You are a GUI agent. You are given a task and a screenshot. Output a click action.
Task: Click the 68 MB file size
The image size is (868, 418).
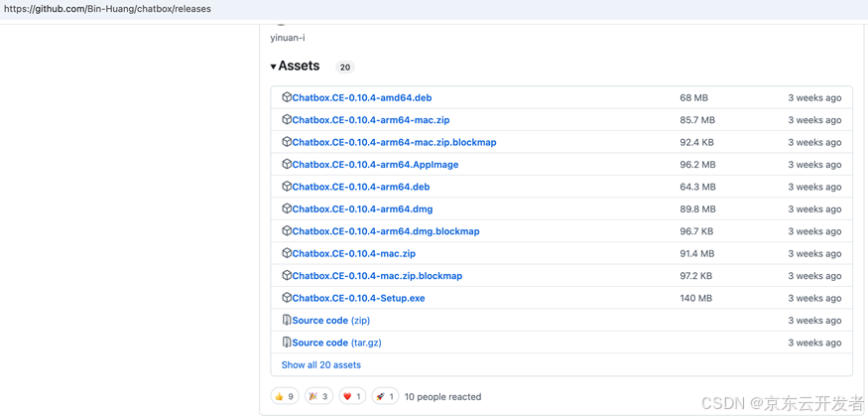point(693,98)
